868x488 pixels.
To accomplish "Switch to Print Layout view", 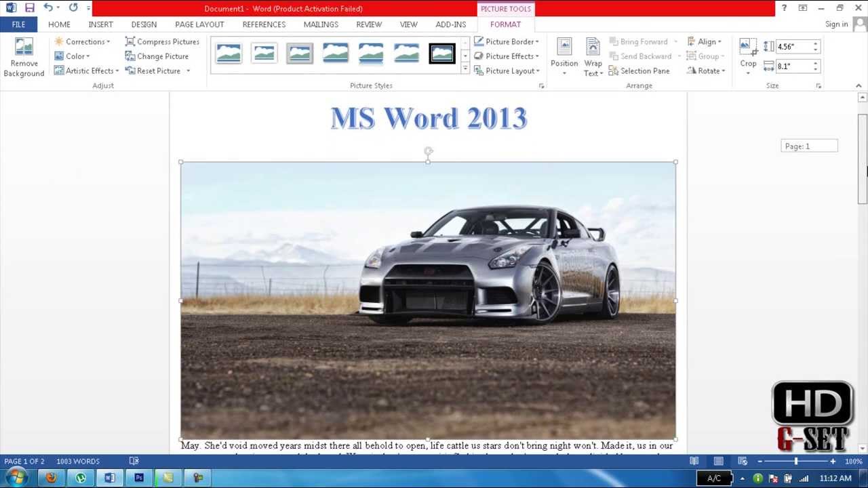I will [x=718, y=462].
